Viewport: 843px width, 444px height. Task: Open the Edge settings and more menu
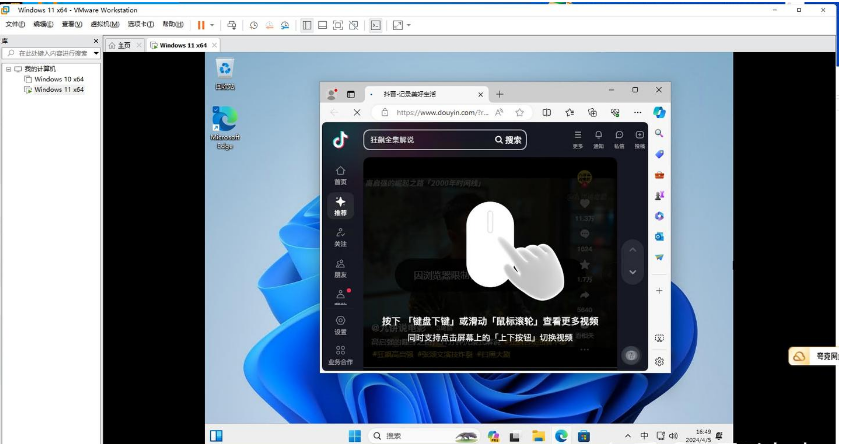(x=637, y=112)
